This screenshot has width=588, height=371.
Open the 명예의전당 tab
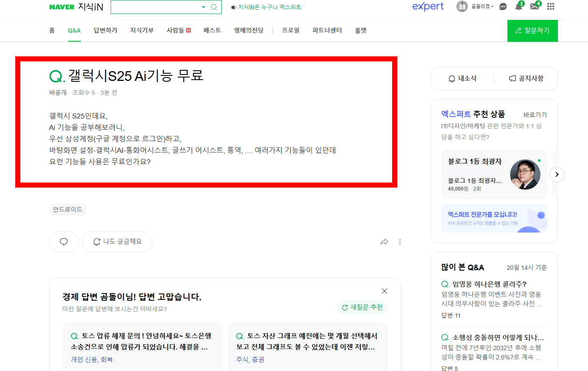pyautogui.click(x=249, y=30)
